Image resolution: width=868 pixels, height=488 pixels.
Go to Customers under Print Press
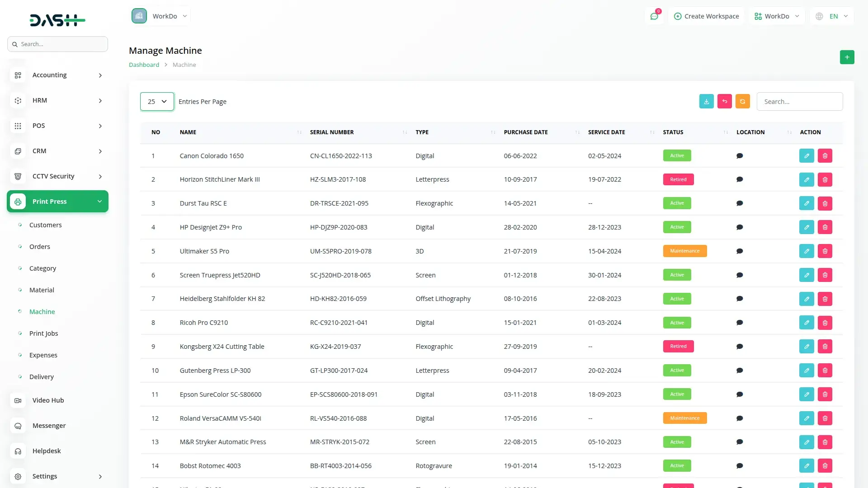click(x=45, y=225)
